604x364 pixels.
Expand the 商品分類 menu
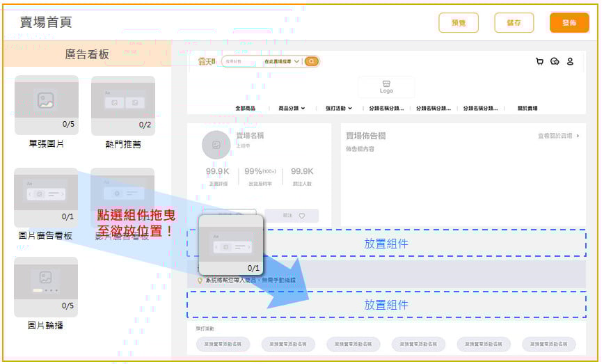[292, 109]
